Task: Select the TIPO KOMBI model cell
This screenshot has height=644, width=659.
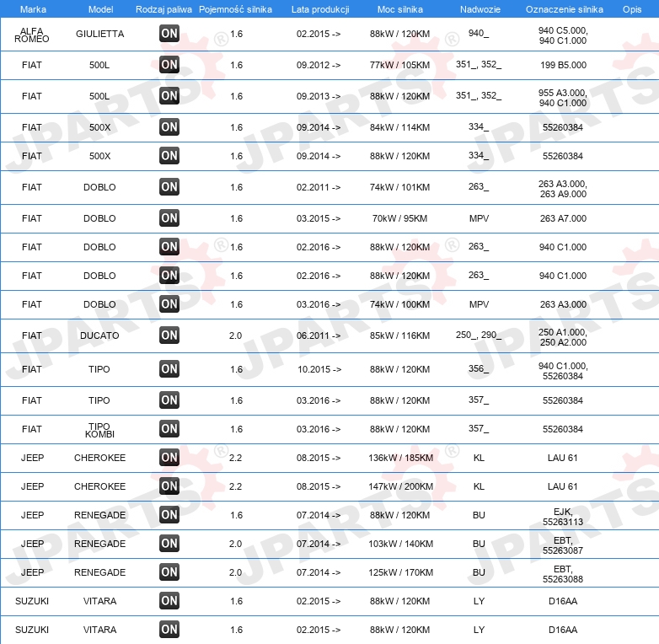Action: (99, 430)
